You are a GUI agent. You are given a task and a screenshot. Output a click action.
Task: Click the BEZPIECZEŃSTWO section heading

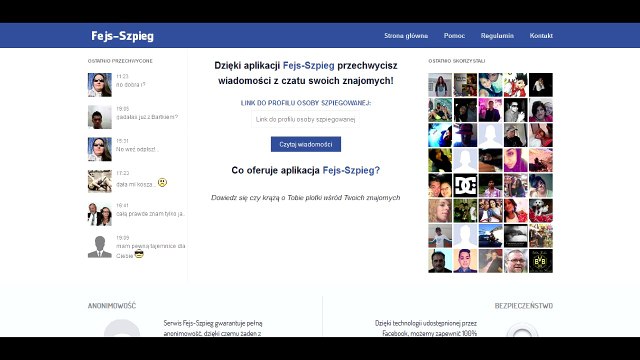[x=524, y=306]
